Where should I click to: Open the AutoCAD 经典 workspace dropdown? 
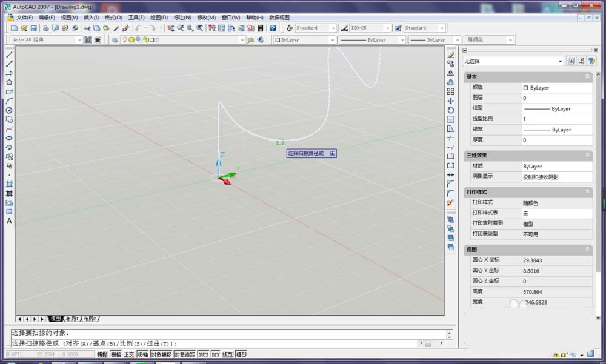[79, 40]
